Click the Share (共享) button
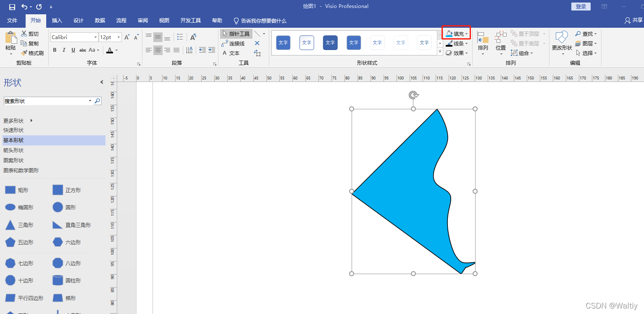The width and height of the screenshot is (644, 314). (633, 20)
